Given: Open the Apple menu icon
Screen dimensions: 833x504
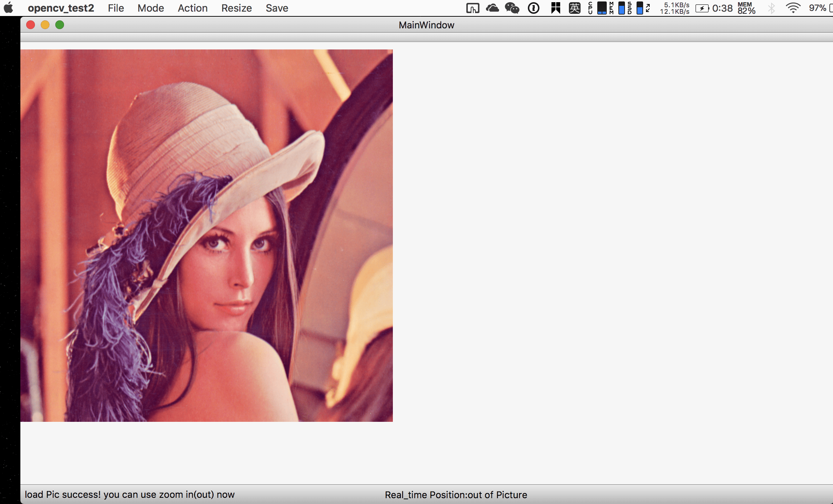Looking at the screenshot, I should [x=9, y=8].
